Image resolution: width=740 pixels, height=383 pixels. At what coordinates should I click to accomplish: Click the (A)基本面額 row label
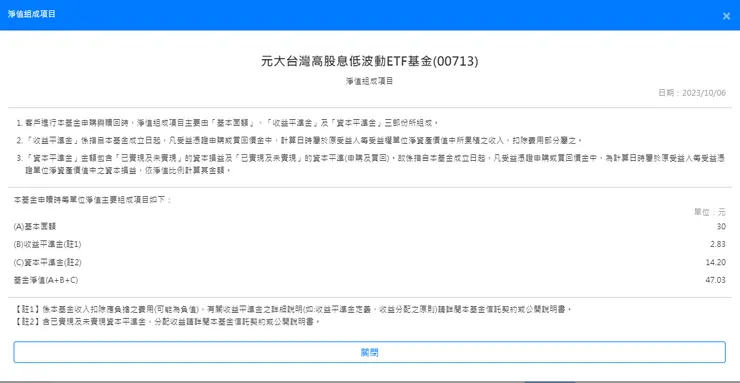pyautogui.click(x=35, y=226)
